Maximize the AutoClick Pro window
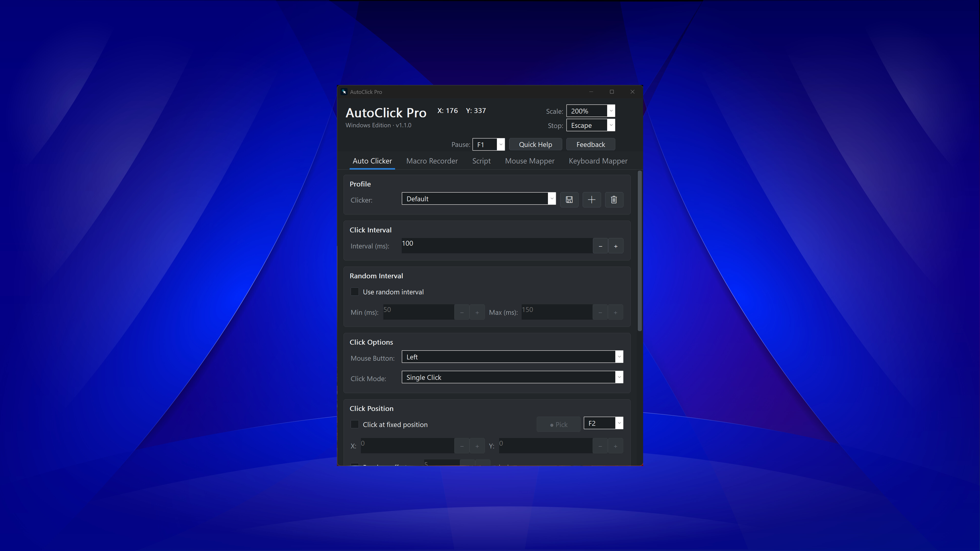This screenshot has height=551, width=980. 612,92
